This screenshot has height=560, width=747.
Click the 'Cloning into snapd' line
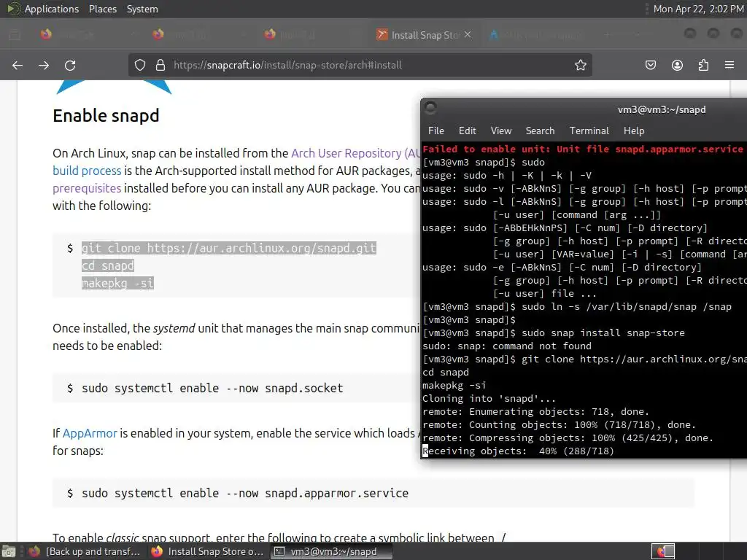coord(489,399)
